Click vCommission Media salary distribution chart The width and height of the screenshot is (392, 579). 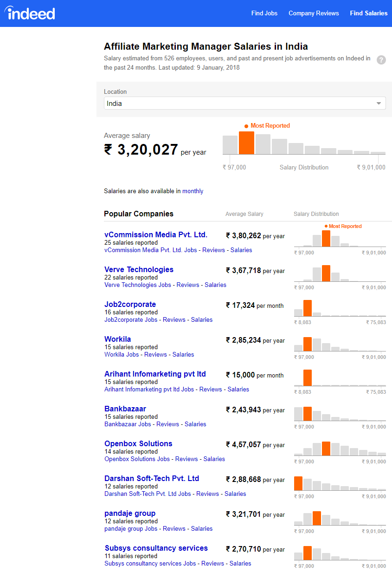tap(340, 239)
